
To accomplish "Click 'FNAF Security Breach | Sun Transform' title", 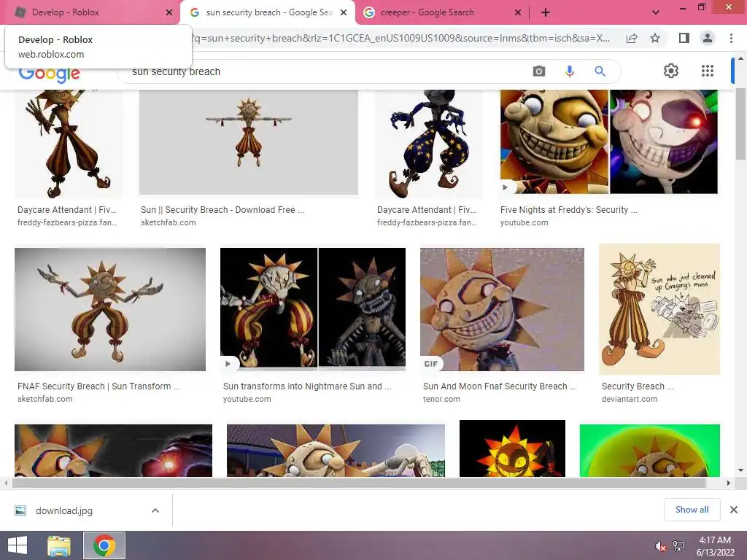I will [x=99, y=386].
